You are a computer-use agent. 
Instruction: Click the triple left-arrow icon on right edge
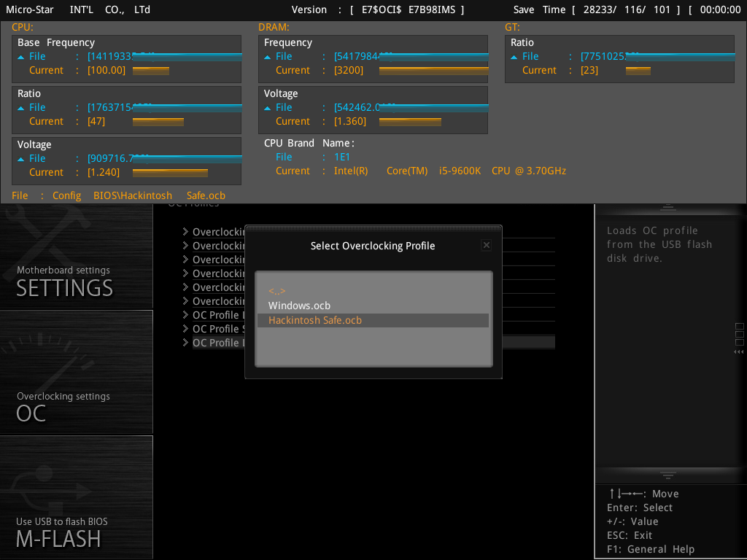(739, 352)
